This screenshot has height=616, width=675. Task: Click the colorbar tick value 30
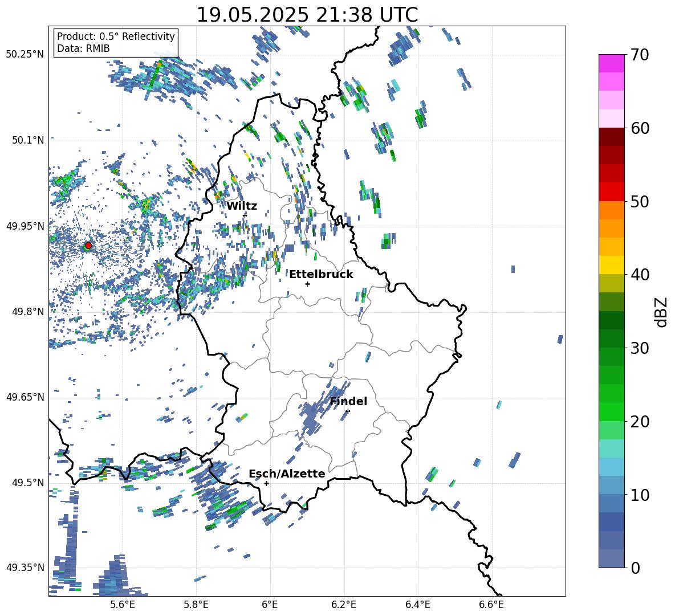(x=640, y=348)
